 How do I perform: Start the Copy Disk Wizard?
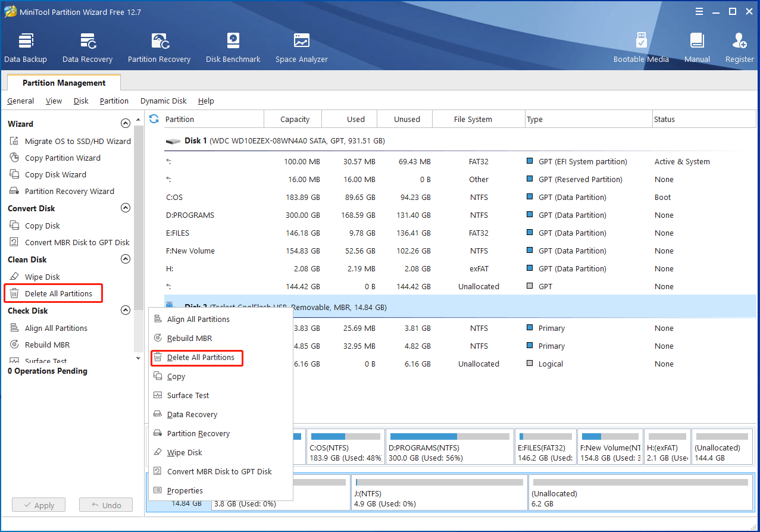(48, 174)
